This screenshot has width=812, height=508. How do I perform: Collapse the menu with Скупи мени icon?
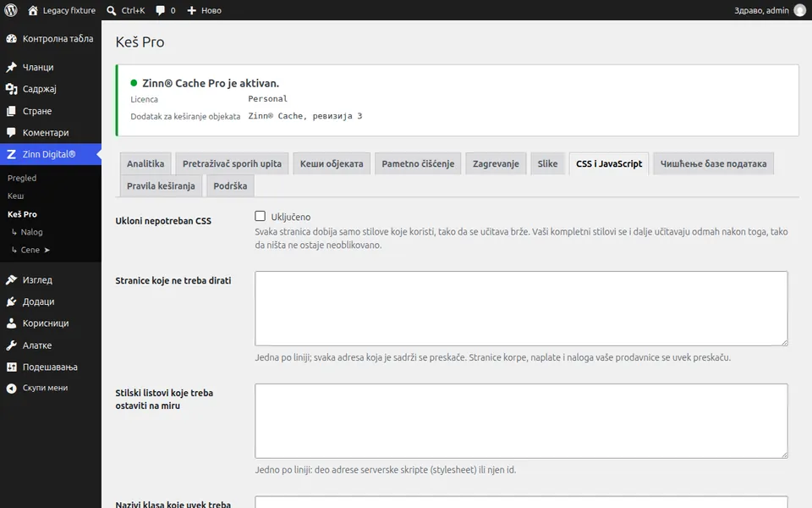click(11, 388)
